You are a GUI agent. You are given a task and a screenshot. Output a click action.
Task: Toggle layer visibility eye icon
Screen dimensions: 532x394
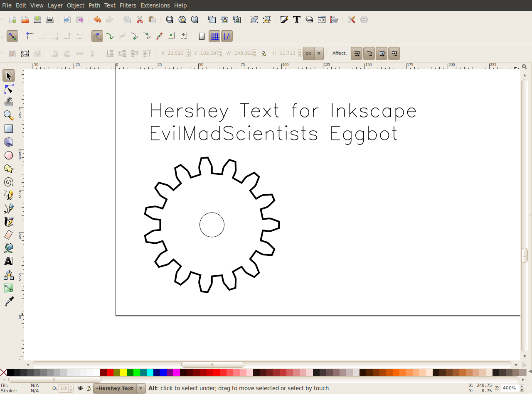pos(80,388)
